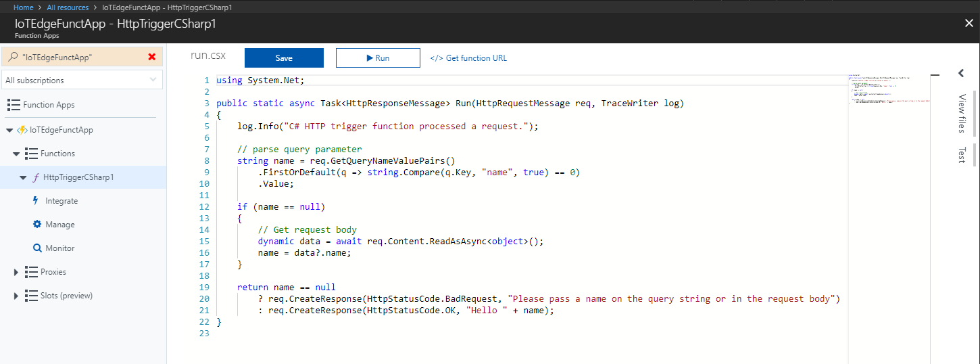Click the "return name == null" line

[x=287, y=288]
